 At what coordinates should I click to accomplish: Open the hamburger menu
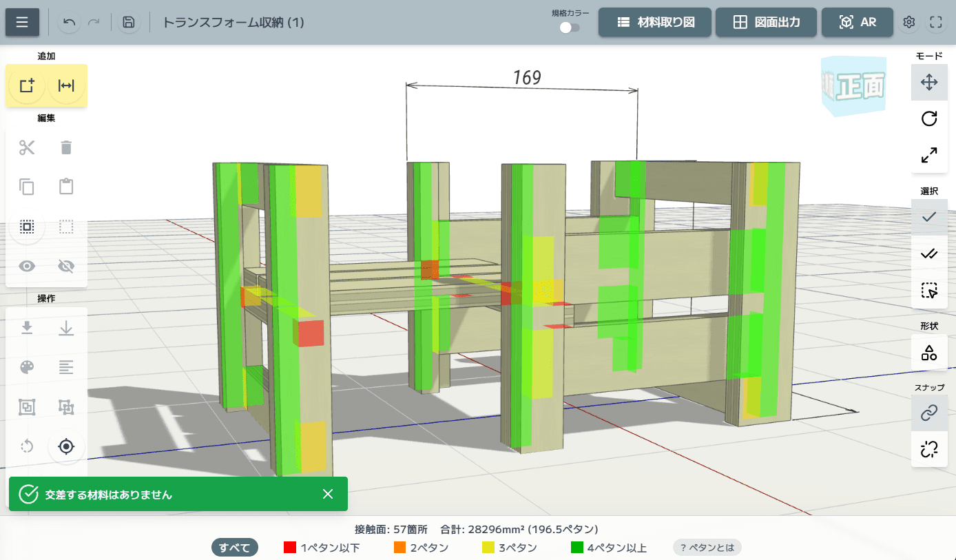click(22, 22)
